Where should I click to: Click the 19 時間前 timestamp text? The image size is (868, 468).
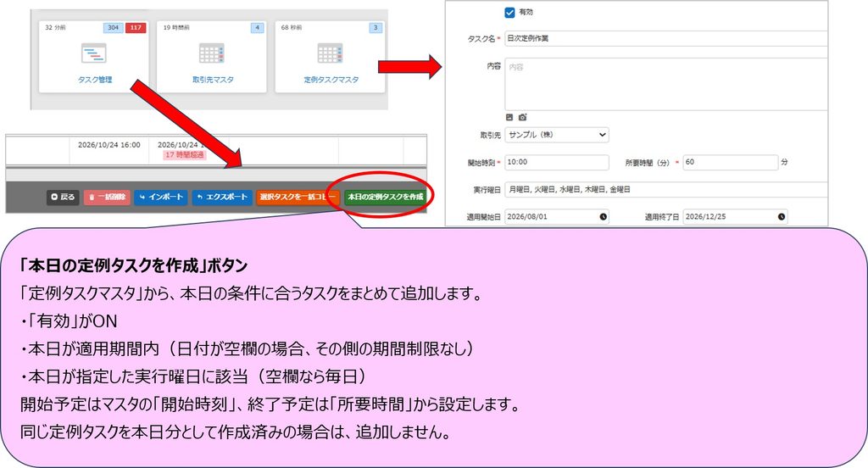176,28
